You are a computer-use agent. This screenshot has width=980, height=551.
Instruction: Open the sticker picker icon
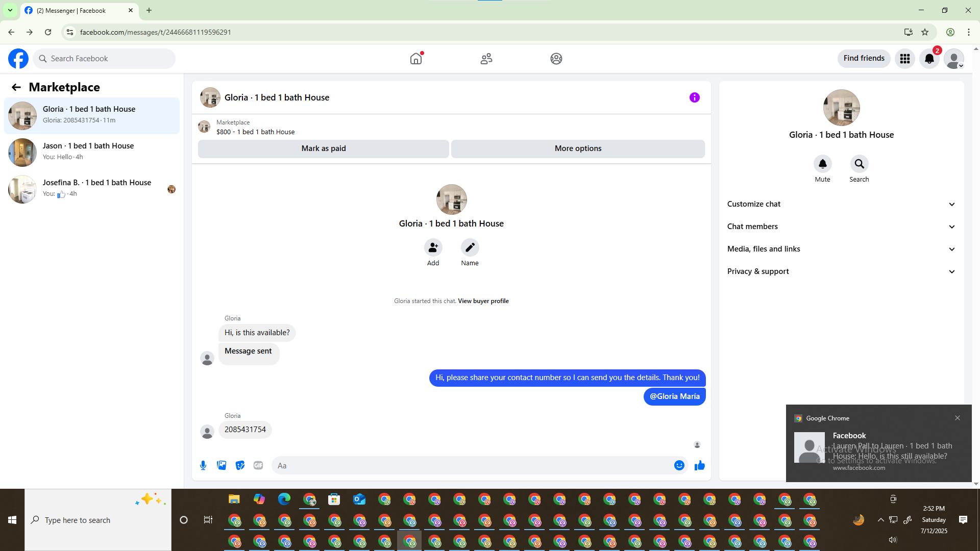point(240,465)
